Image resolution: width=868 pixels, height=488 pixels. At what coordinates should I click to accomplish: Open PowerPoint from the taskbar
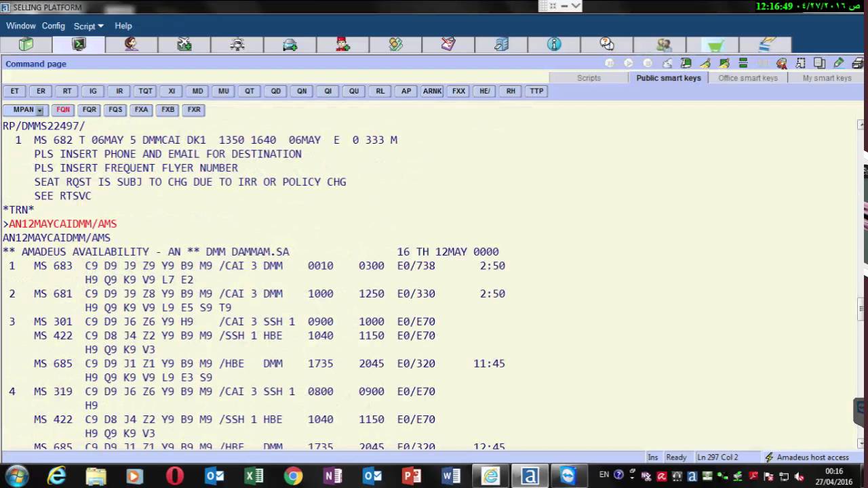412,476
